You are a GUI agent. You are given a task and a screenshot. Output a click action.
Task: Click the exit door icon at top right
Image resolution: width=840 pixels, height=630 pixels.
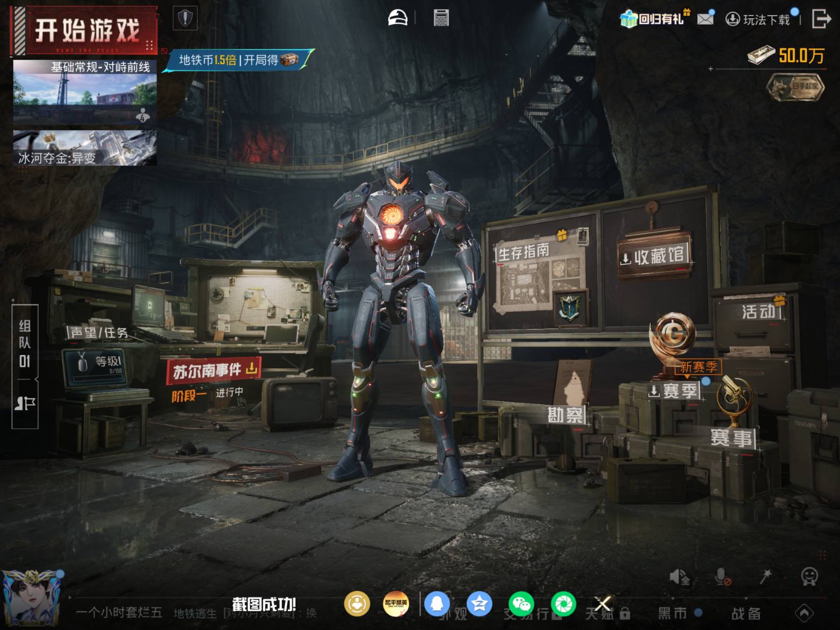[821, 18]
